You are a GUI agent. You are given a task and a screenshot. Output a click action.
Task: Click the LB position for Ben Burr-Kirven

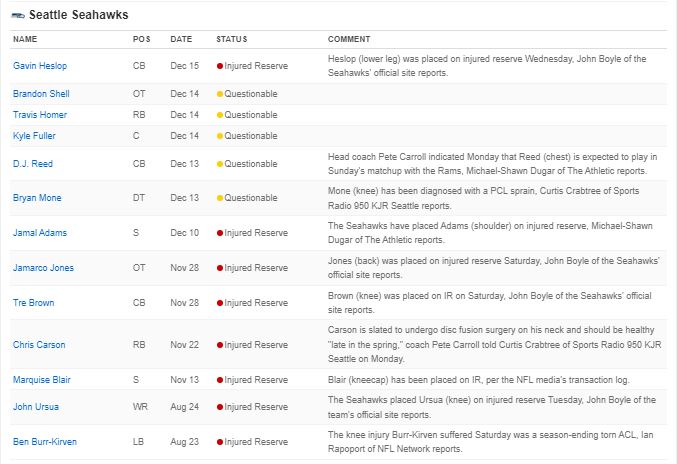[x=138, y=442]
